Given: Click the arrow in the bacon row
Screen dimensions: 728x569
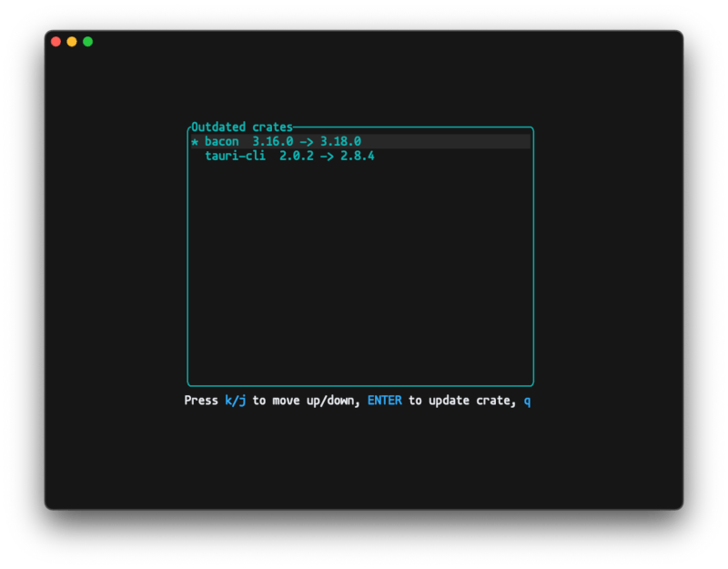Looking at the screenshot, I should tap(307, 142).
